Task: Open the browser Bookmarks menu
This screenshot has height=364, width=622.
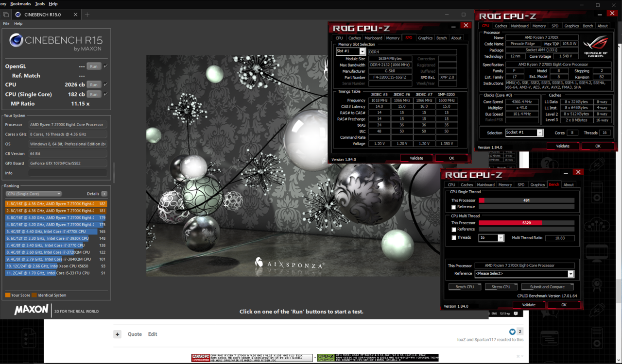Action: click(20, 3)
